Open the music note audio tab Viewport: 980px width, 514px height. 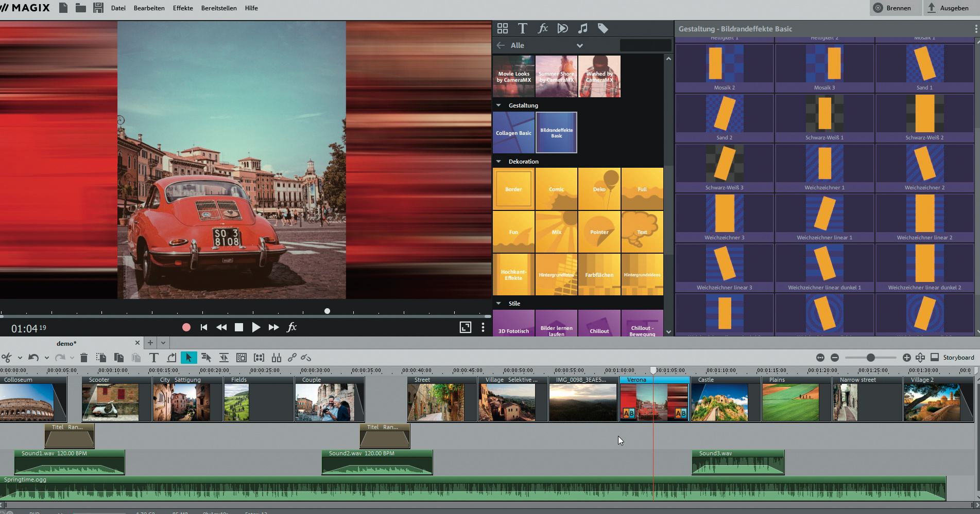click(582, 29)
